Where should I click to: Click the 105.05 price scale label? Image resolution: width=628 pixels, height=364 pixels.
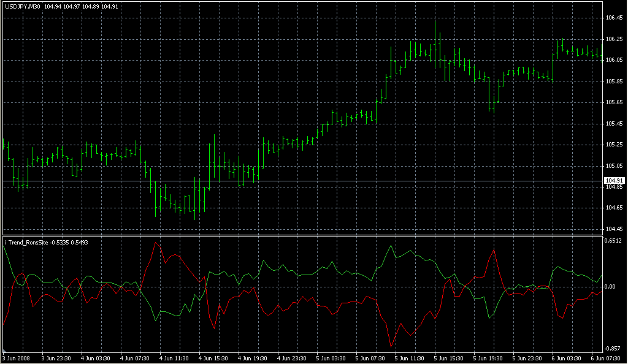point(614,165)
